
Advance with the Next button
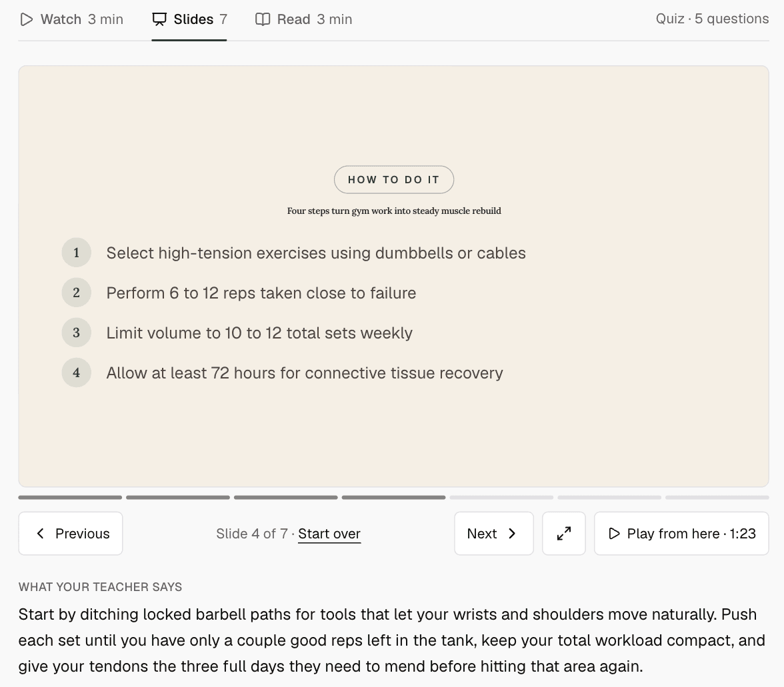tap(494, 534)
